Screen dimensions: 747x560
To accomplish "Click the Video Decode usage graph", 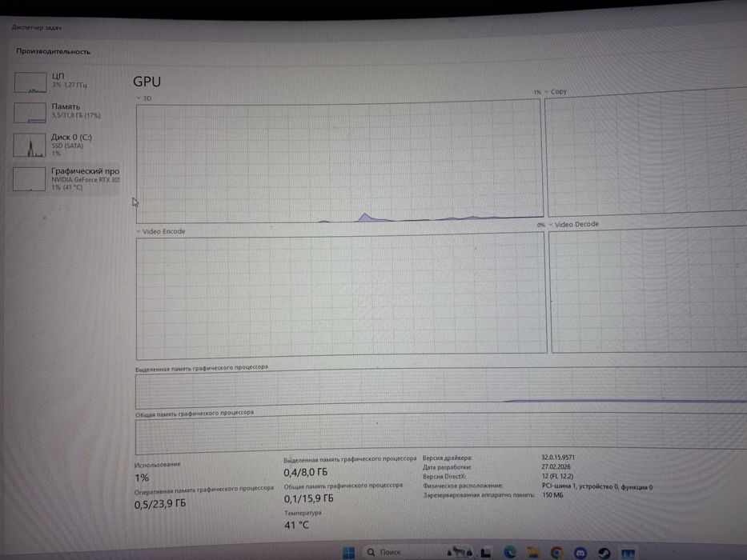I will click(x=649, y=290).
